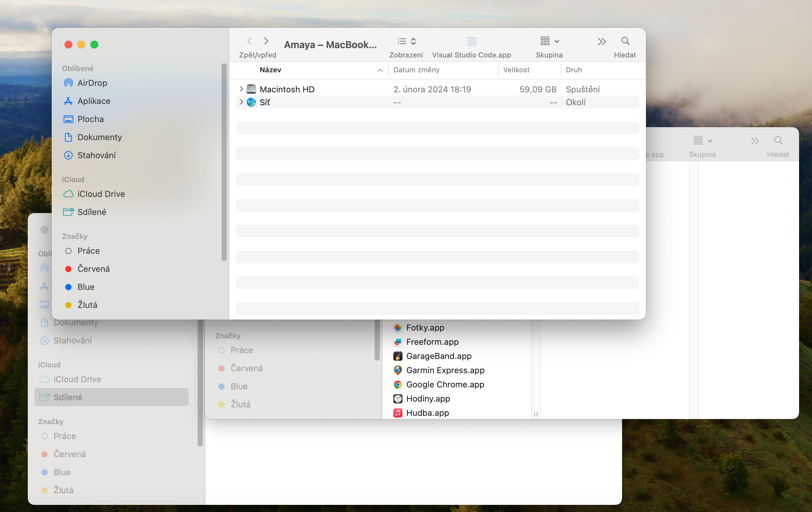Click the Visual Studio Code.app toolbar icon
812x512 pixels.
click(x=472, y=41)
